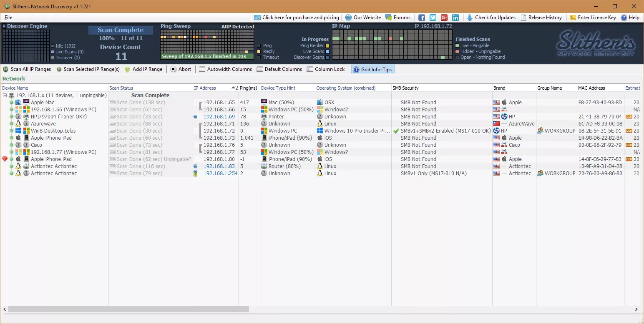Click Add IP Range

tap(143, 69)
